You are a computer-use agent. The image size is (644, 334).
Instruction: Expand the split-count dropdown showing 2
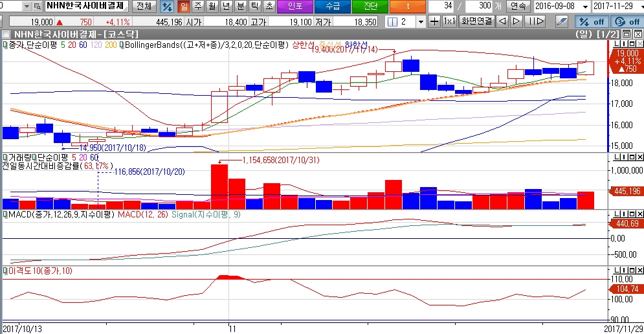point(421,21)
